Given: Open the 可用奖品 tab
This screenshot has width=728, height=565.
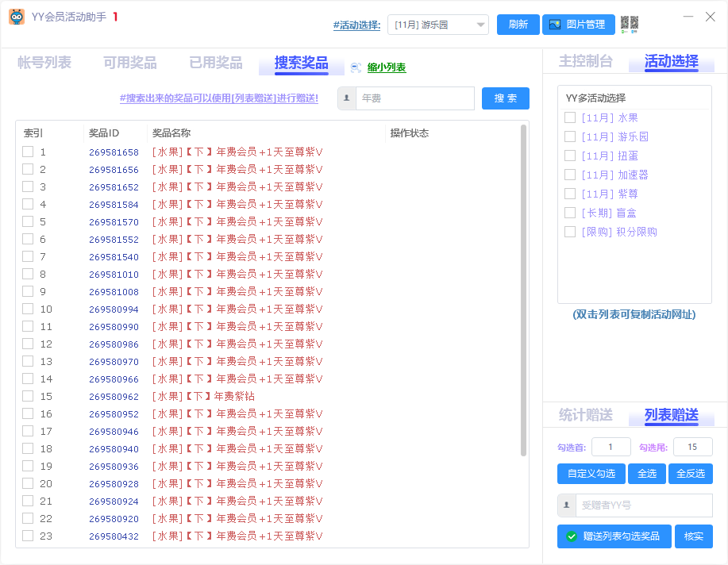Looking at the screenshot, I should click(x=130, y=63).
